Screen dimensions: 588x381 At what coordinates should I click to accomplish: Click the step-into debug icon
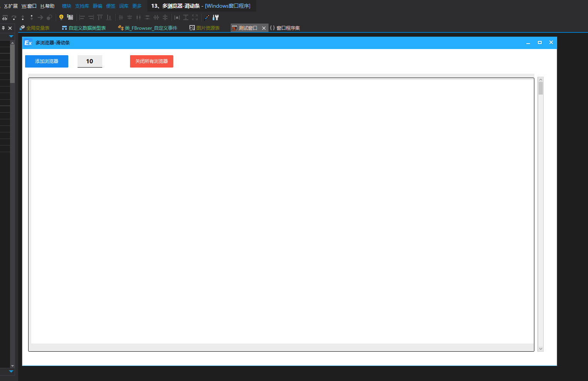click(23, 18)
